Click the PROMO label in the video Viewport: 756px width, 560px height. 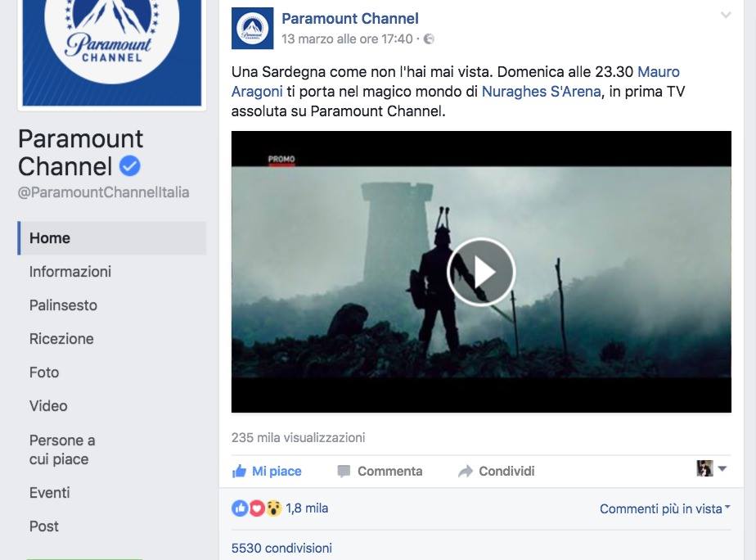281,160
